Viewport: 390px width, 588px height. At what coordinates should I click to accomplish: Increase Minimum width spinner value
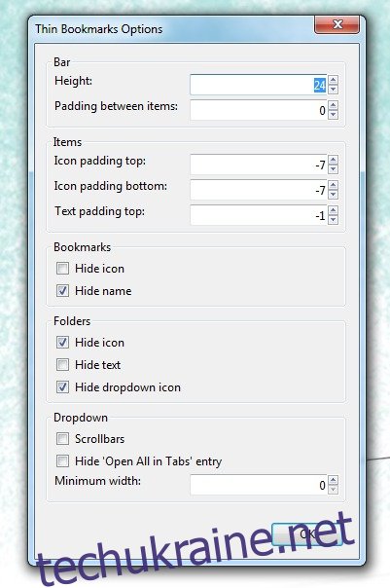click(x=333, y=480)
